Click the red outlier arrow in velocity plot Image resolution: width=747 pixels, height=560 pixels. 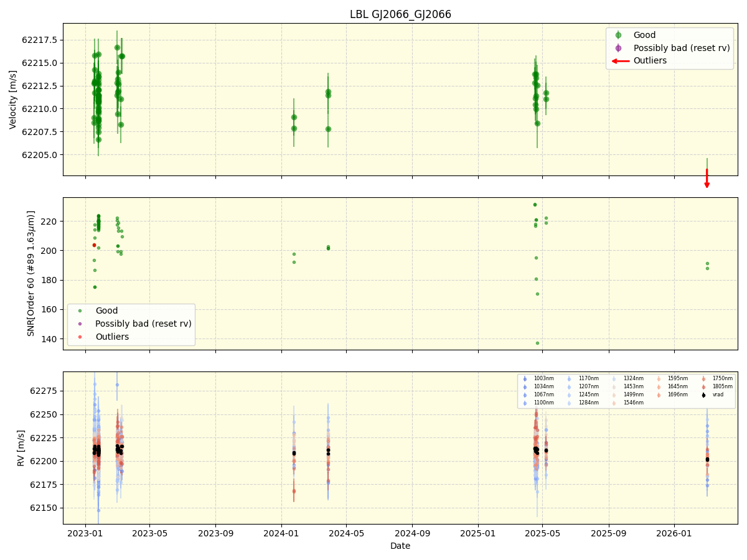(707, 178)
